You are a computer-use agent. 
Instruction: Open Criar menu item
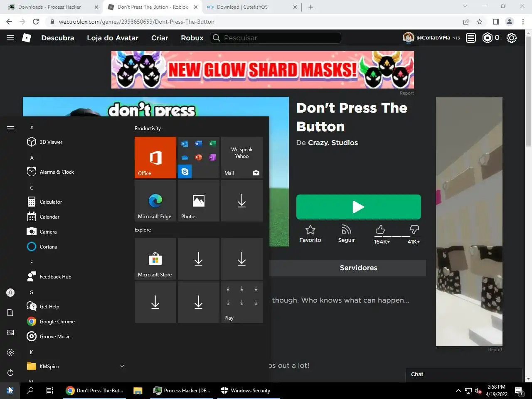pos(160,38)
